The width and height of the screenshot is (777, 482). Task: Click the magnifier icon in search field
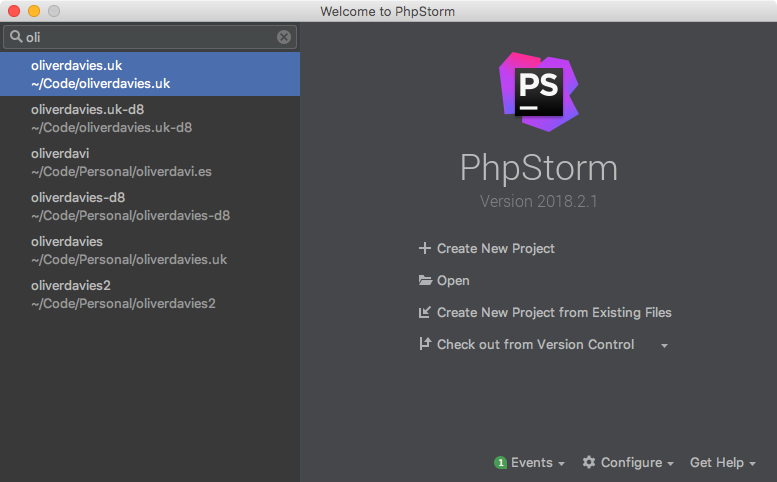click(16, 37)
